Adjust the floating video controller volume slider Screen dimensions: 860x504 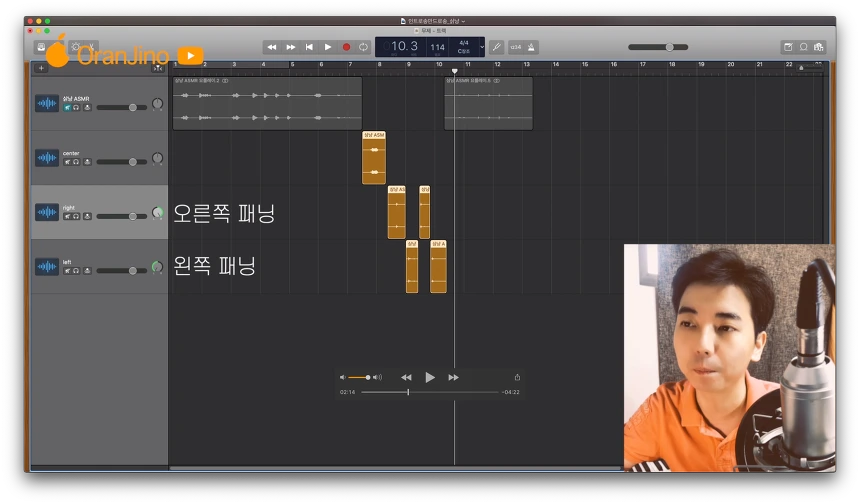[359, 377]
